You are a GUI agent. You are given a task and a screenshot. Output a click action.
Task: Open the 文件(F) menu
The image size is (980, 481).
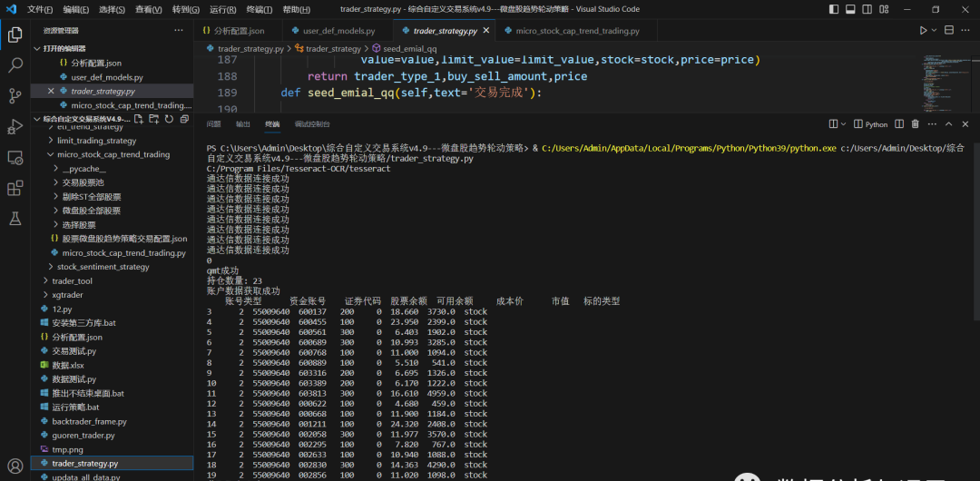point(39,9)
